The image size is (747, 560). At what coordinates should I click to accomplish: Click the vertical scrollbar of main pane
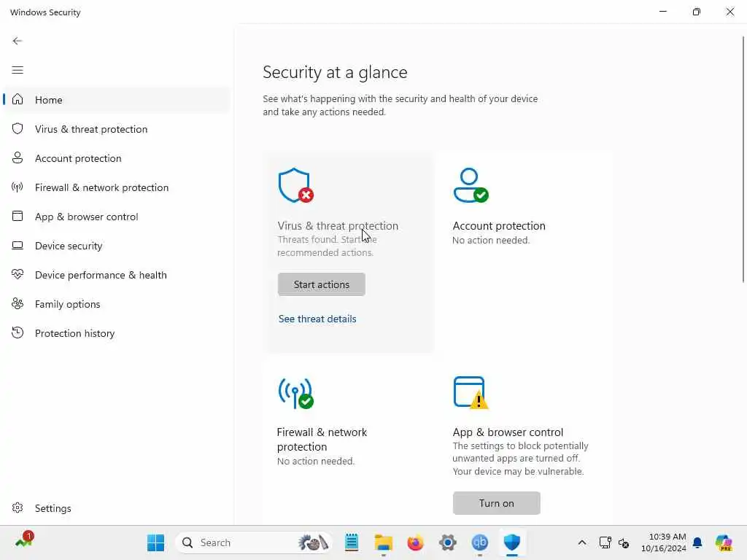coord(743,160)
